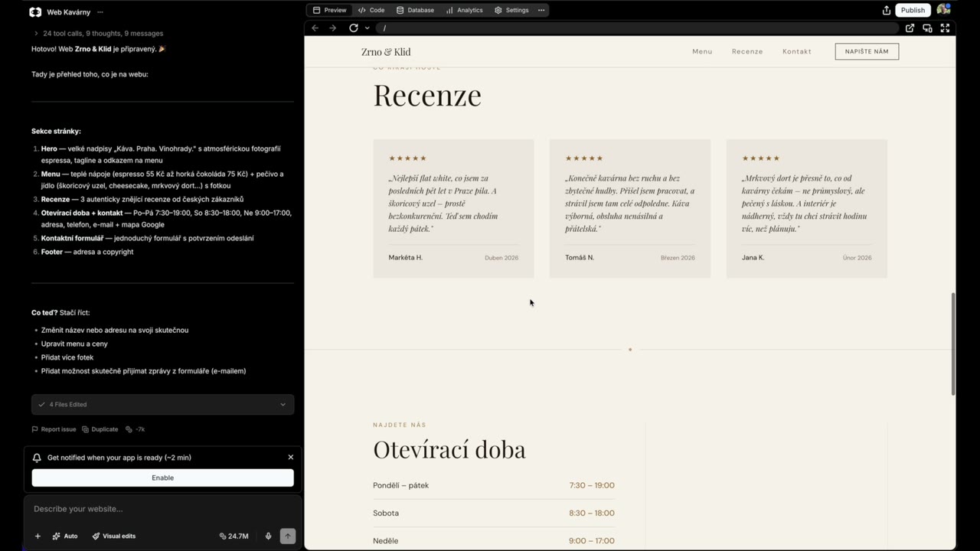The width and height of the screenshot is (980, 551).
Task: Toggle Visual edits mode
Action: pyautogui.click(x=113, y=536)
